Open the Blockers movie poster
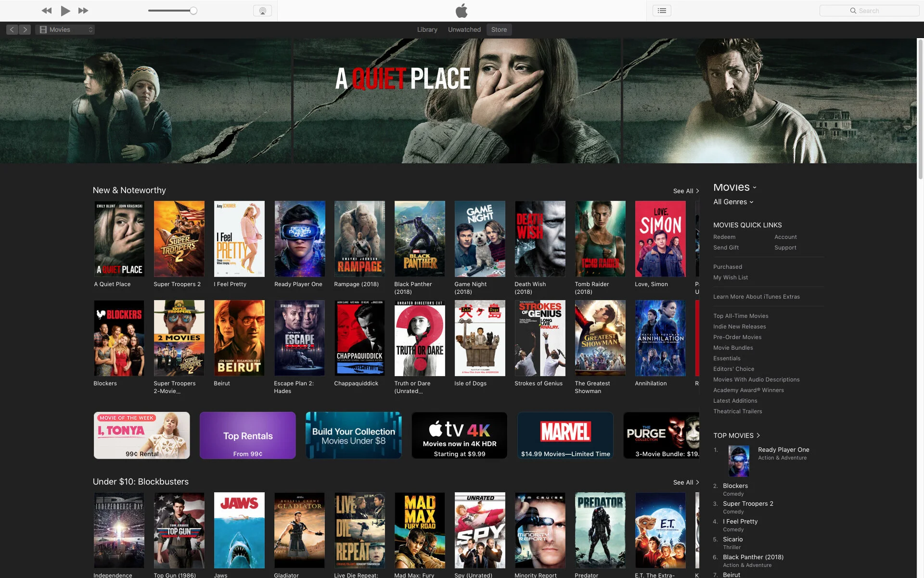 point(119,338)
